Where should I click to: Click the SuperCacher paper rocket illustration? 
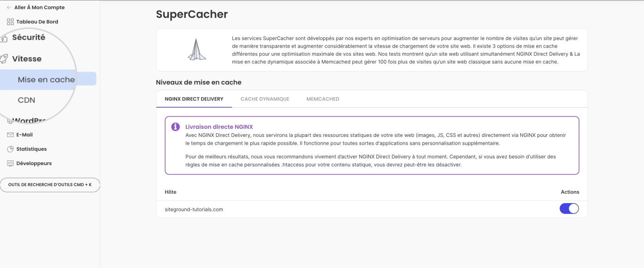pos(197,50)
